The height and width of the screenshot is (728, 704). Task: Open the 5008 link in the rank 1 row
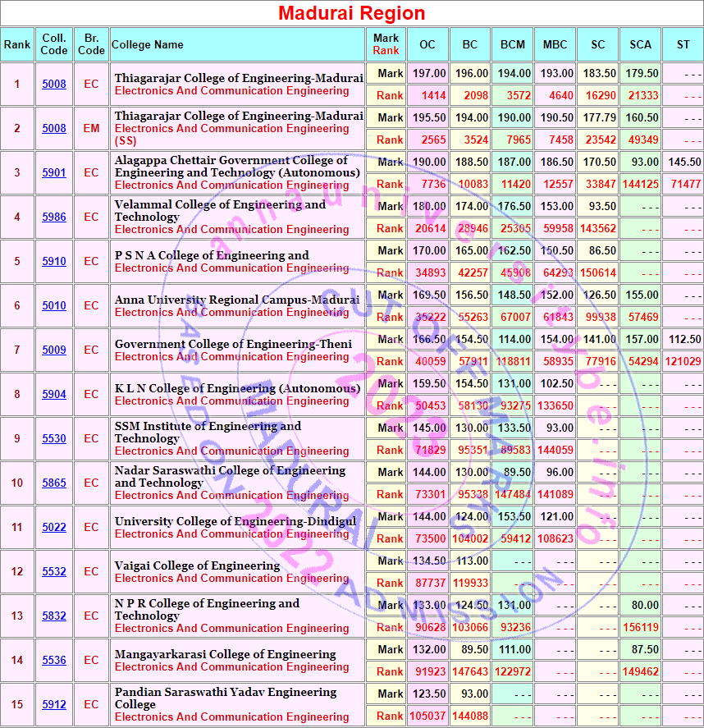point(54,85)
